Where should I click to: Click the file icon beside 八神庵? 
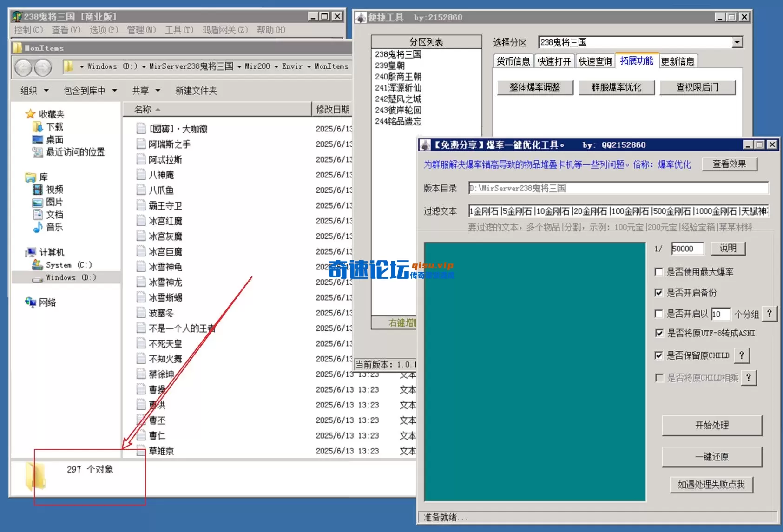pos(141,175)
